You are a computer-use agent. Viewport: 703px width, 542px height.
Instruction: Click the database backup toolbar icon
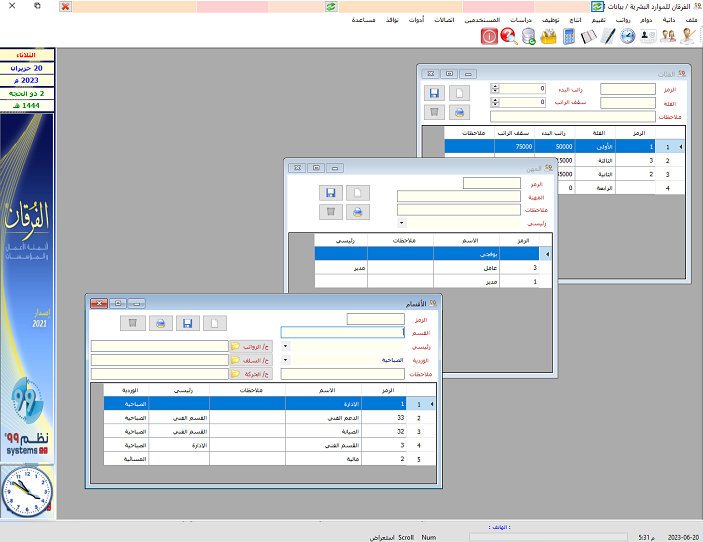pos(528,36)
